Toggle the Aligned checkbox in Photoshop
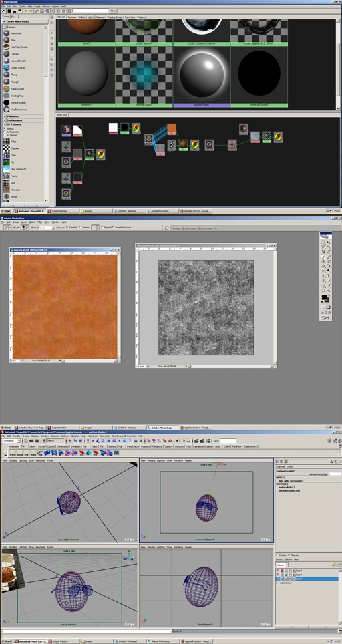The height and width of the screenshot is (644, 342). coord(102,227)
